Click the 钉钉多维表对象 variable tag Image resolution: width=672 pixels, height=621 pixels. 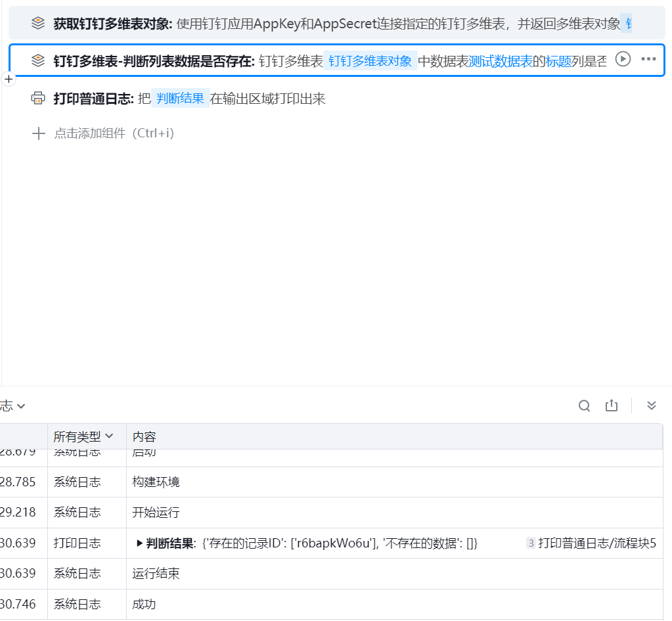370,61
